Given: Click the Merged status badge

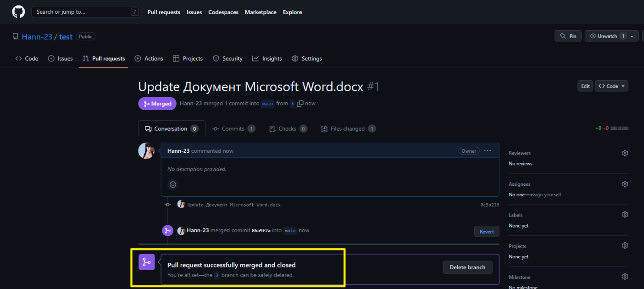Looking at the screenshot, I should (157, 104).
